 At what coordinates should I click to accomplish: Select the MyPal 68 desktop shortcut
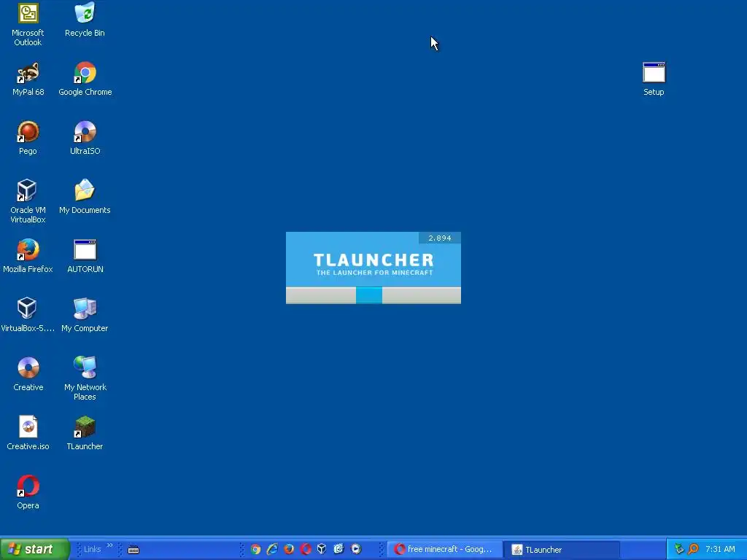click(x=28, y=79)
